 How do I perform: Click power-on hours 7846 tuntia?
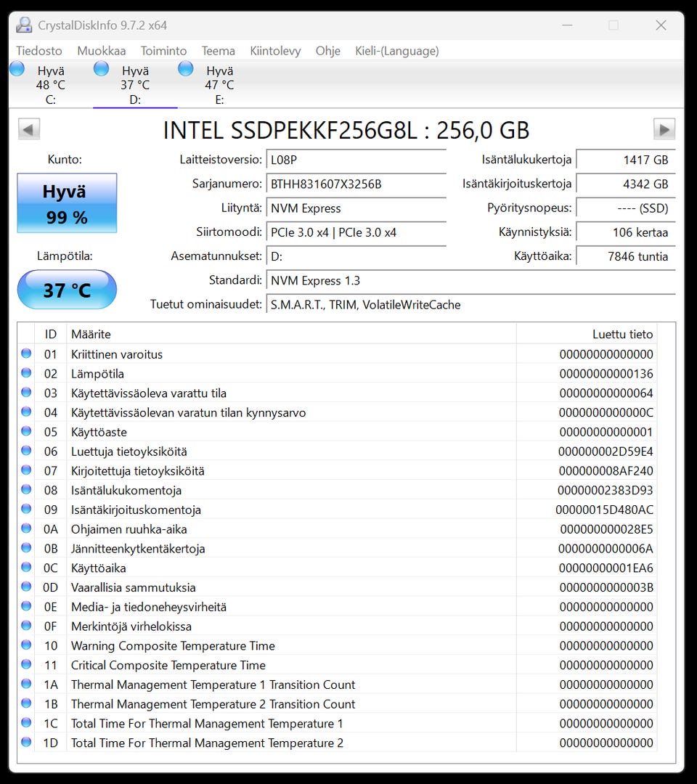point(626,256)
